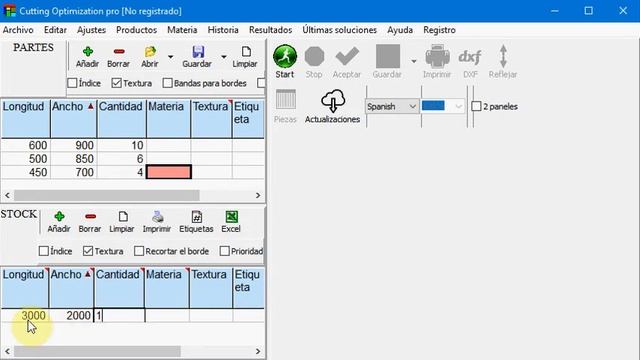Open the Piezas view icon
The height and width of the screenshot is (360, 640).
tap(285, 106)
